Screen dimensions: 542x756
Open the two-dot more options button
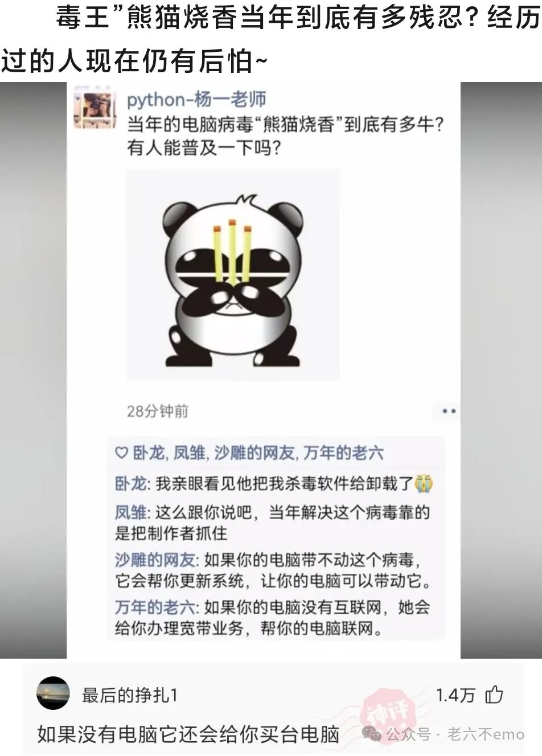[449, 411]
